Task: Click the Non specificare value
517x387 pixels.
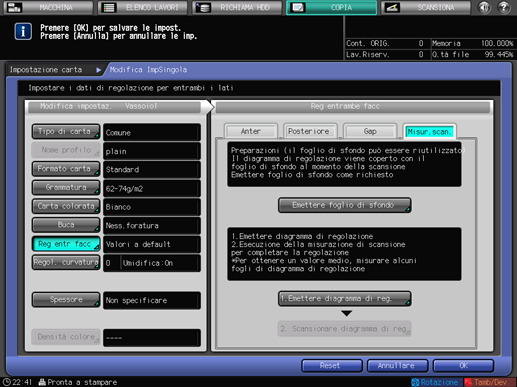Action: click(152, 300)
